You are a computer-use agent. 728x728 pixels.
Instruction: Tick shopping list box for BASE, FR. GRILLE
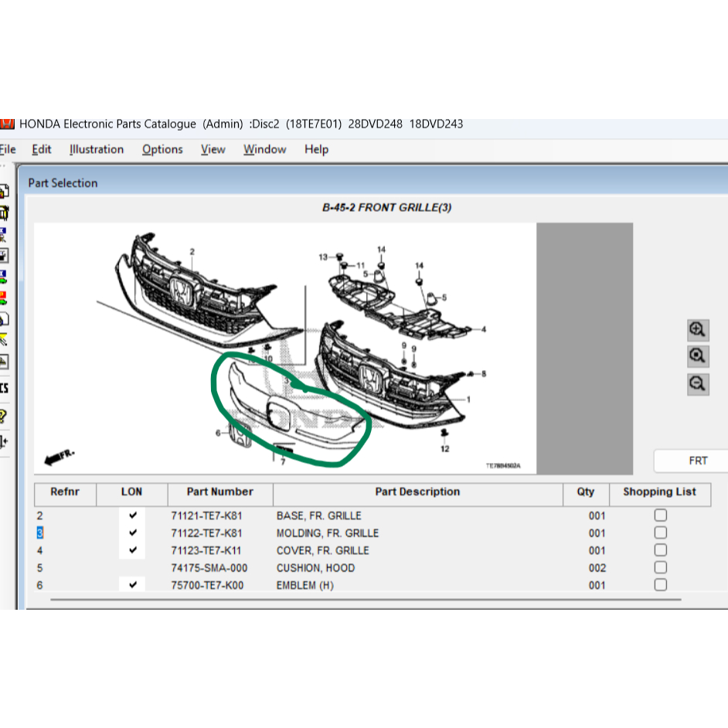click(660, 515)
